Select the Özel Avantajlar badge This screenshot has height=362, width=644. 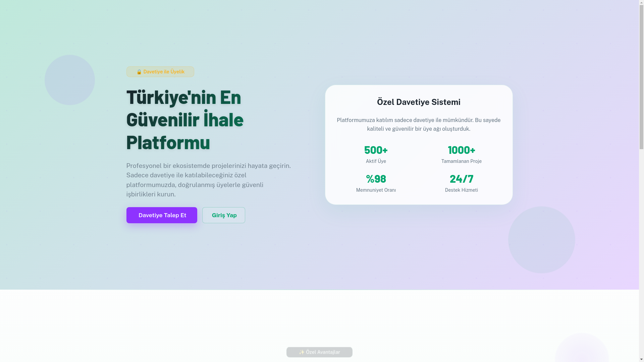319,352
